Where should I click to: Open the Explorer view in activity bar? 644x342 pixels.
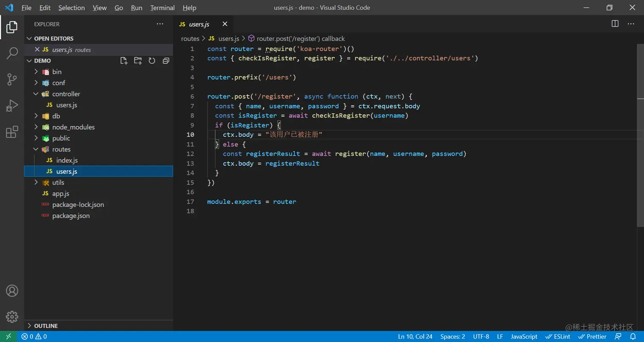click(x=12, y=27)
